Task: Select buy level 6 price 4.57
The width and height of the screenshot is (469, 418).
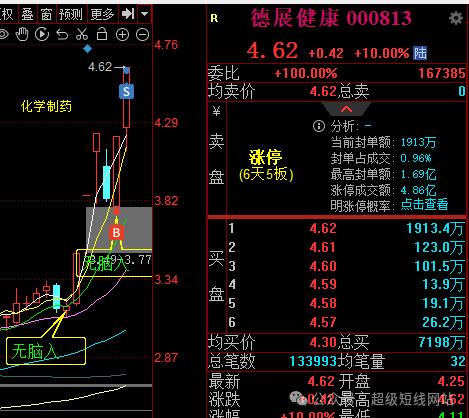Action: click(x=323, y=322)
